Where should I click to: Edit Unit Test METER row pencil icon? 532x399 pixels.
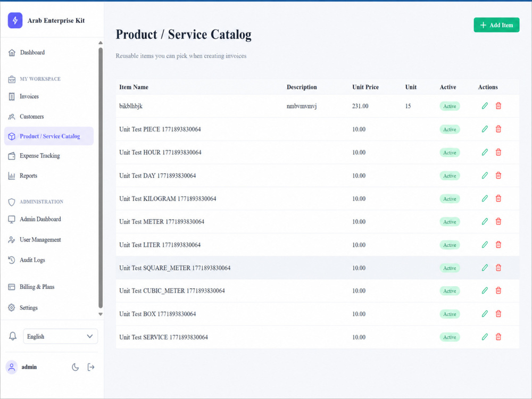(485, 221)
